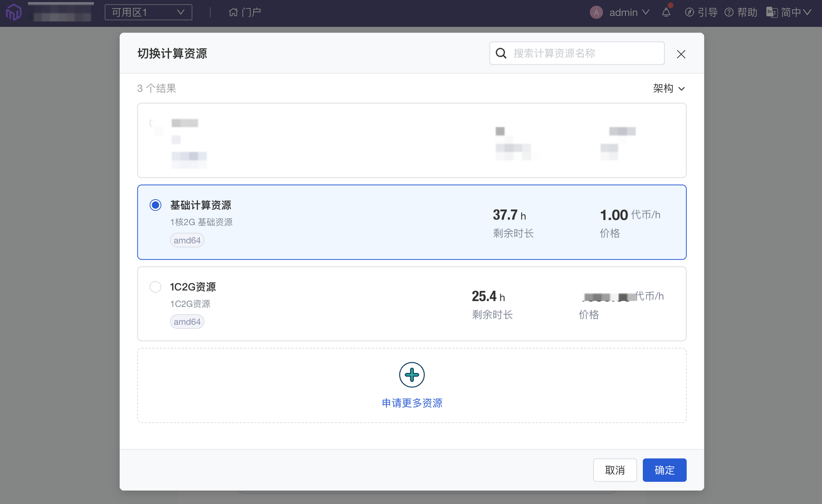822x504 pixels.
Task: Click the purple logo icon in header
Action: point(14,12)
